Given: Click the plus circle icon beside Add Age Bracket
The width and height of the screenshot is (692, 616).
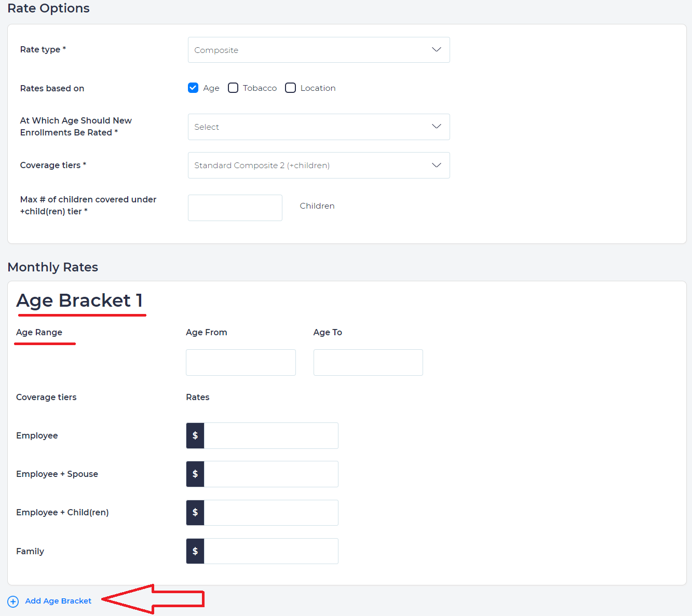Looking at the screenshot, I should tap(13, 601).
